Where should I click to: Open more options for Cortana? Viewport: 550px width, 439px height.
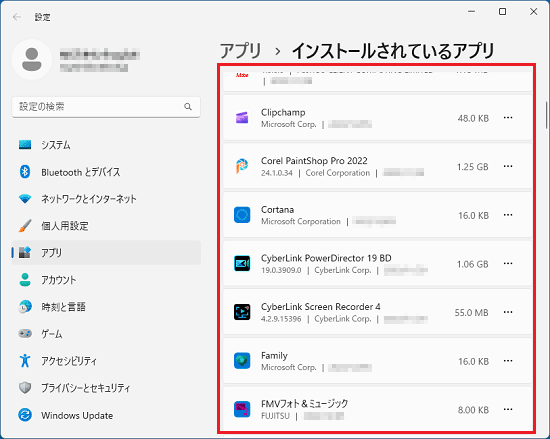pyautogui.click(x=508, y=215)
